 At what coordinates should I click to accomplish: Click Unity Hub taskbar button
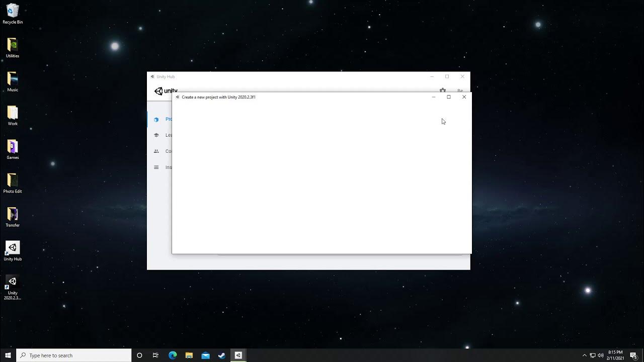click(x=238, y=355)
